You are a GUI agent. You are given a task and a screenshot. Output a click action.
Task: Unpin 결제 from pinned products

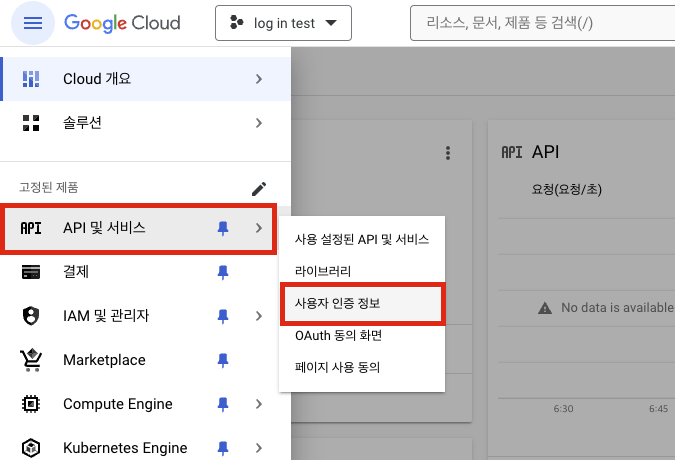[223, 272]
